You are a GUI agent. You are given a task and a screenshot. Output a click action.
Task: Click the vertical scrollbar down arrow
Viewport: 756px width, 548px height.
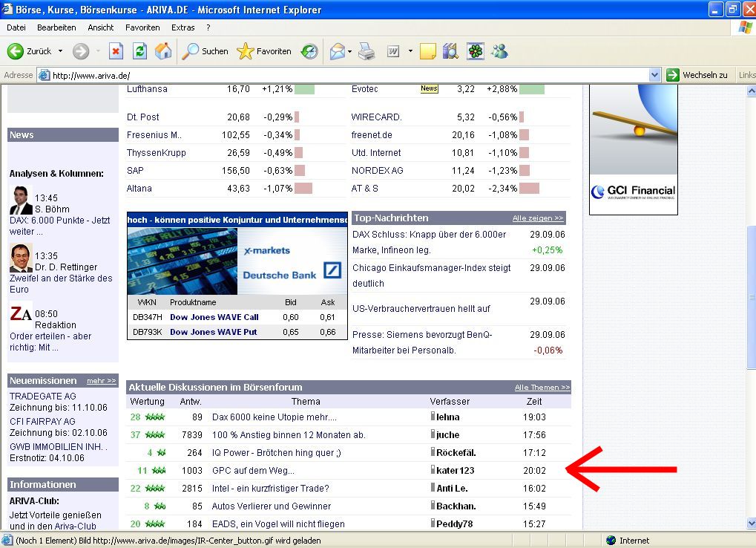coord(752,523)
